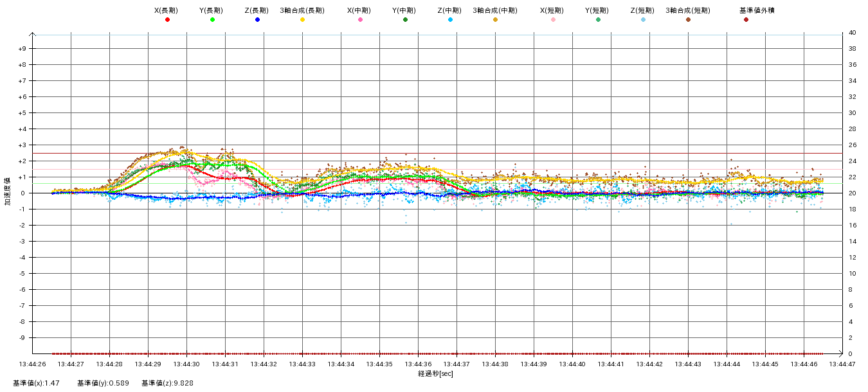Click the 基準値(x):1.47 readout text
This screenshot has width=868, height=392.
tap(36, 383)
